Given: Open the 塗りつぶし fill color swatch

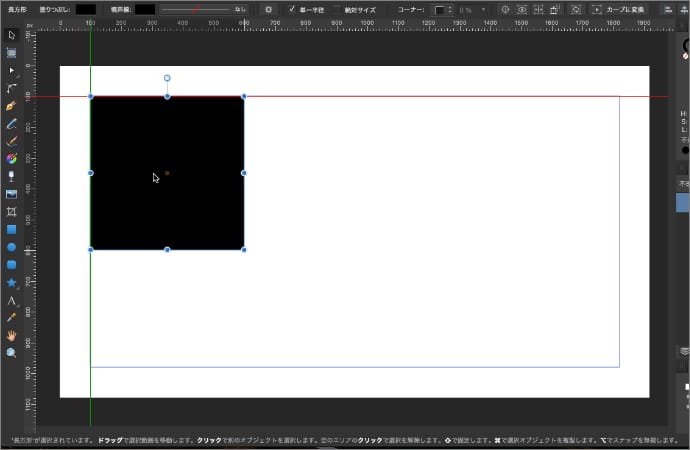Looking at the screenshot, I should [x=87, y=9].
